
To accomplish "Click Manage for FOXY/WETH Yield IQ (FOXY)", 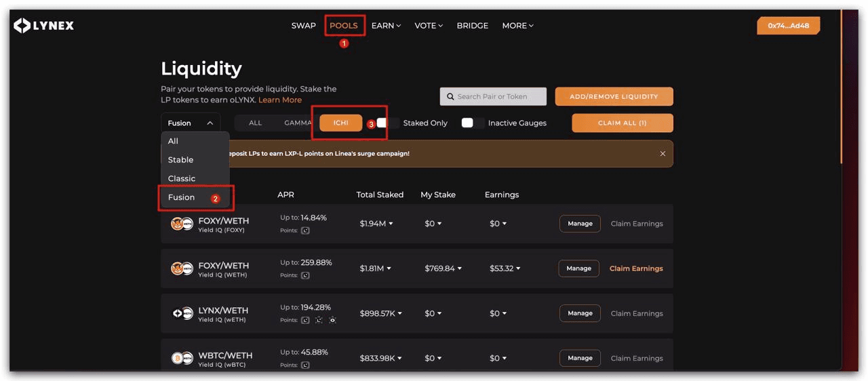I will pyautogui.click(x=580, y=224).
